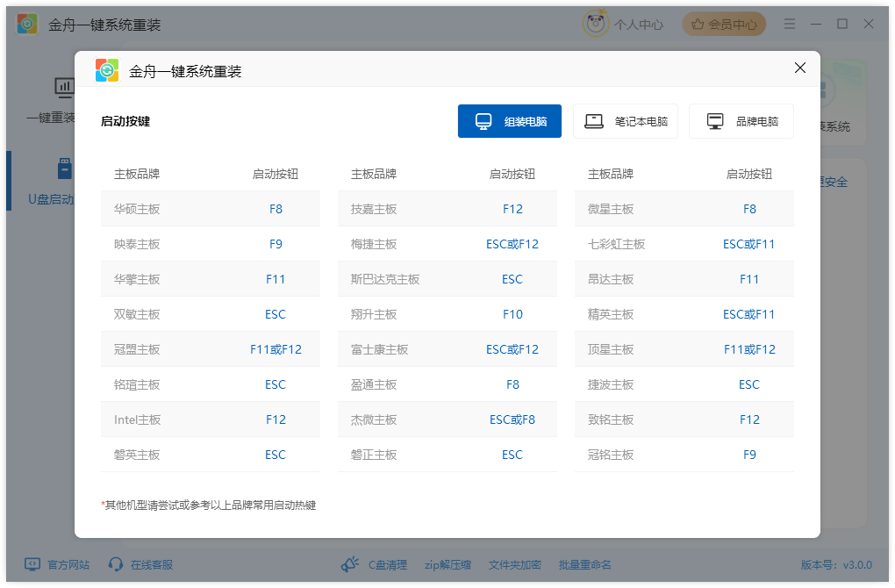The image size is (895, 588).
Task: Select the 冠盟主板 row
Action: pos(210,349)
